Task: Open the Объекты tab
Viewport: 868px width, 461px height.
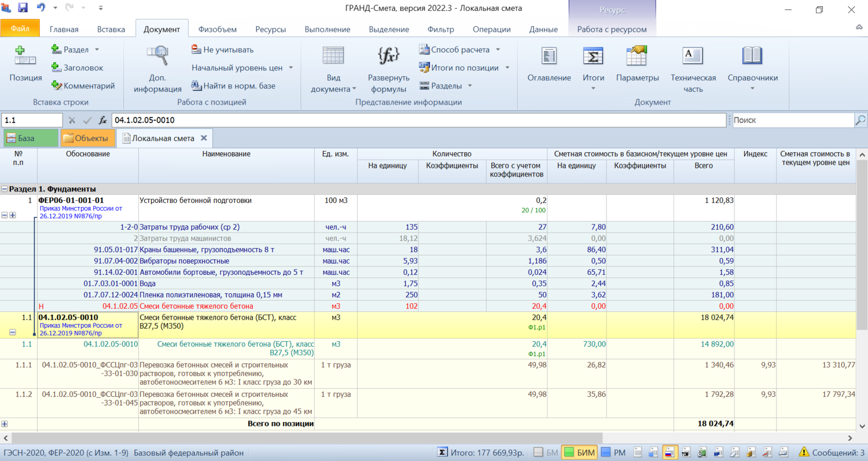Action: [87, 138]
